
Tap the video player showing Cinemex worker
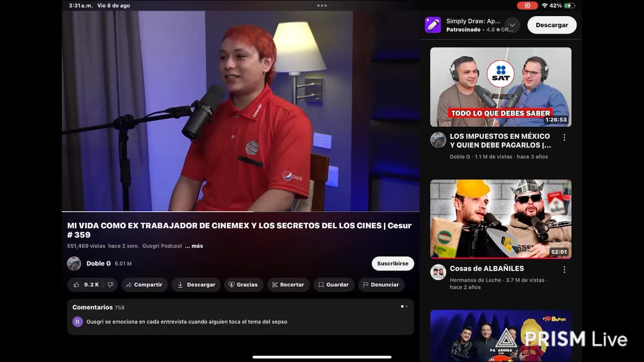click(240, 111)
